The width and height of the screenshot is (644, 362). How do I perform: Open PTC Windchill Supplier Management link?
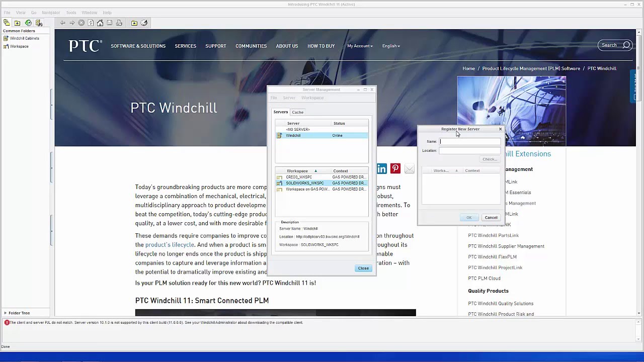point(506,246)
